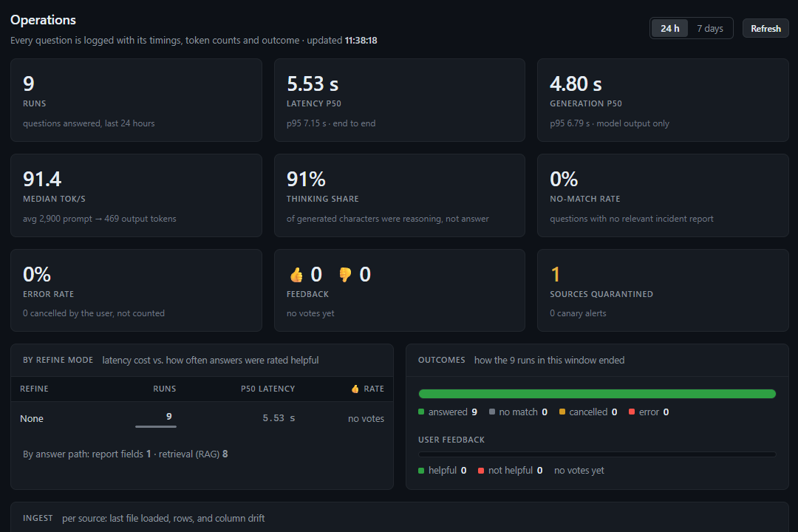Click the thumbs-up icon in Feedback card
The image size is (798, 532).
tap(296, 275)
